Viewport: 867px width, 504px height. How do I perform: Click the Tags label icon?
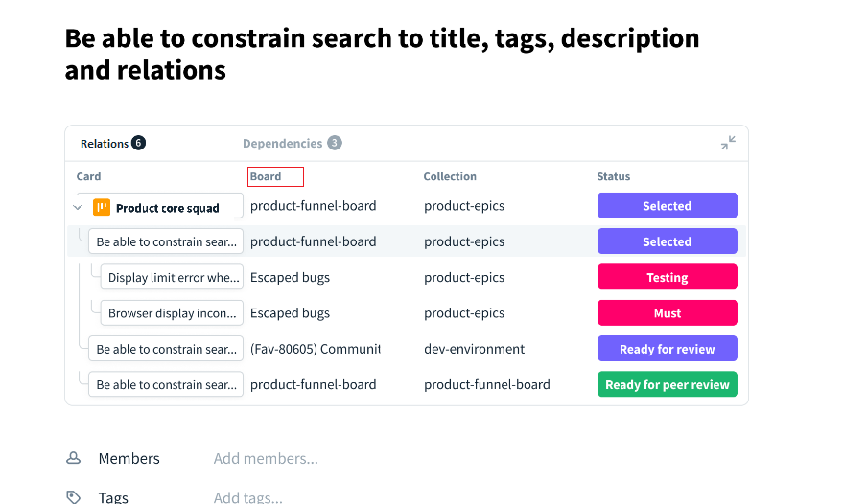click(x=74, y=497)
